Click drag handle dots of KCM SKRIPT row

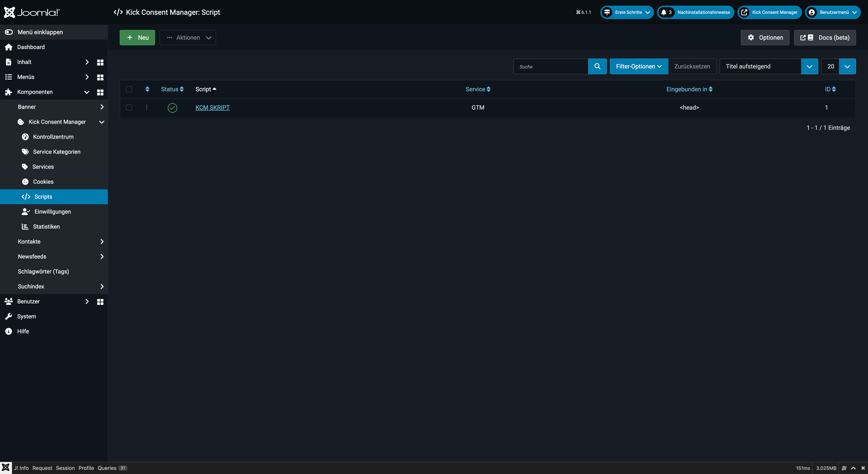tap(147, 108)
